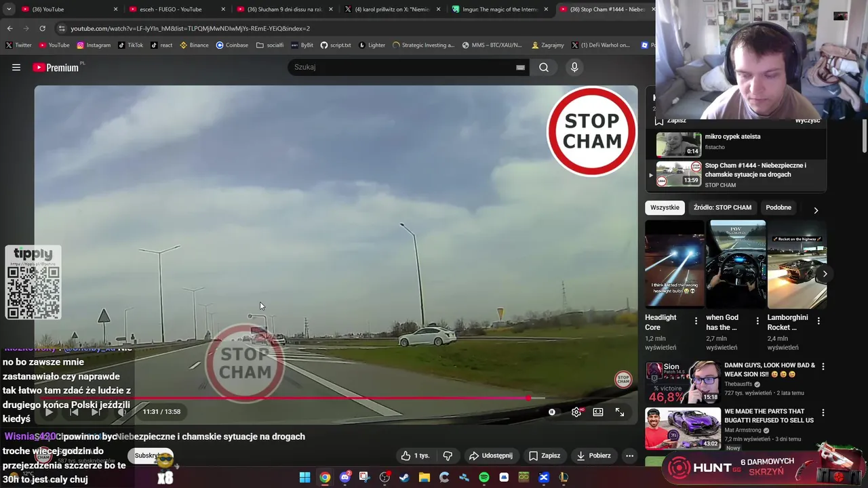Switch to Słucham 9 dni dissu tab
868x488 pixels.
(284, 9)
